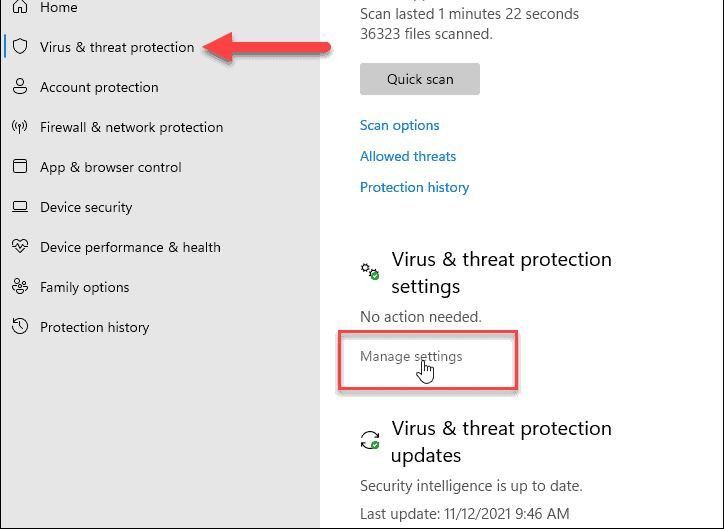Open the Scan options link
The image size is (724, 529).
pyautogui.click(x=400, y=125)
